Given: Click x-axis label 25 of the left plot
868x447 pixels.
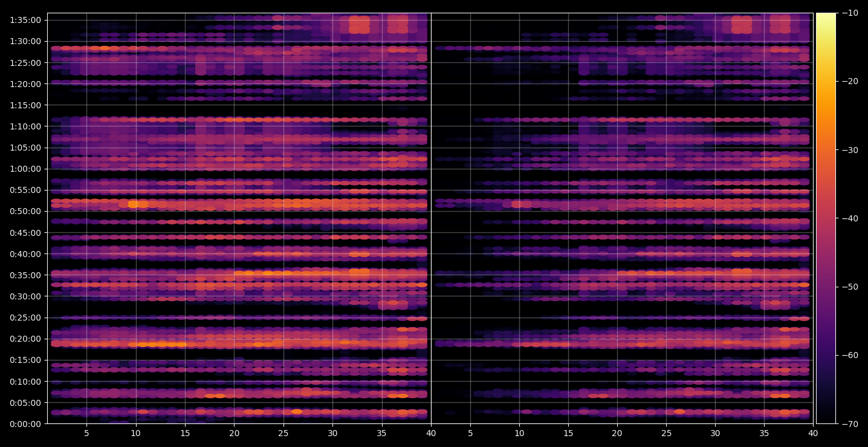Looking at the screenshot, I should tap(283, 433).
